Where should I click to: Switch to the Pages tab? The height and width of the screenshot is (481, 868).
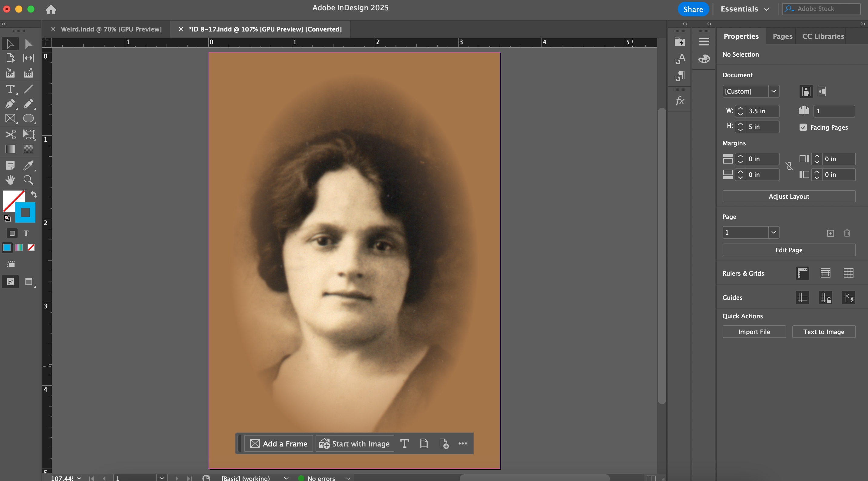click(782, 36)
